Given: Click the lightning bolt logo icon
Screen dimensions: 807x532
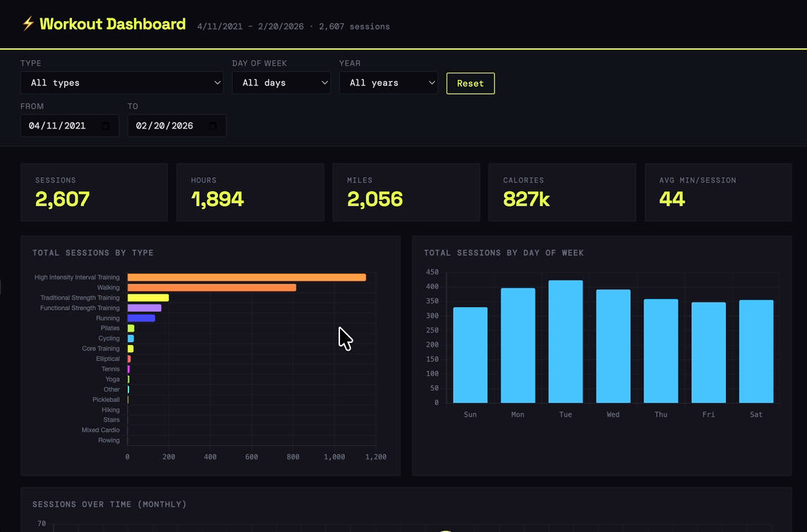Looking at the screenshot, I should (x=28, y=24).
